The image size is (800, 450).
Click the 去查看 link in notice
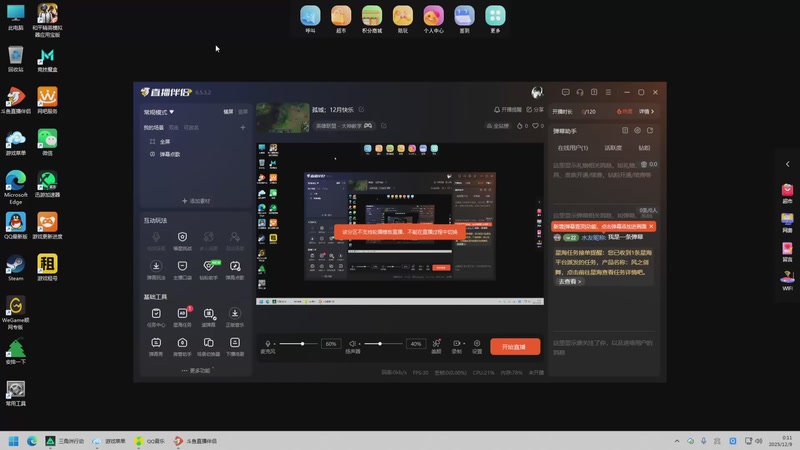tap(569, 282)
